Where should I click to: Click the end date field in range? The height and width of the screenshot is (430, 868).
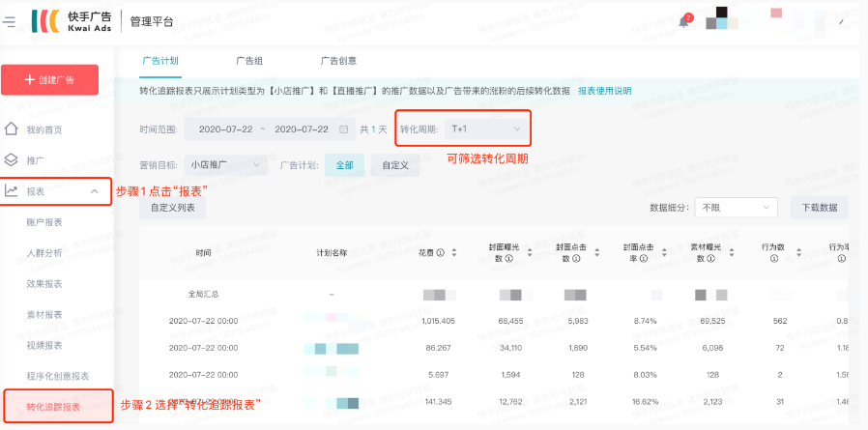[x=302, y=129]
